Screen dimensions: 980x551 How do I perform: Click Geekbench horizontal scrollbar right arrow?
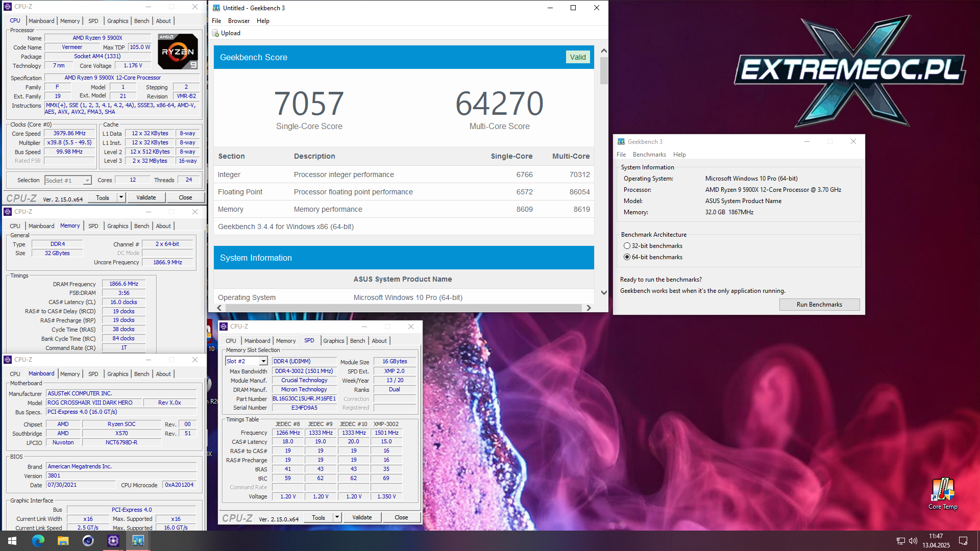[589, 308]
